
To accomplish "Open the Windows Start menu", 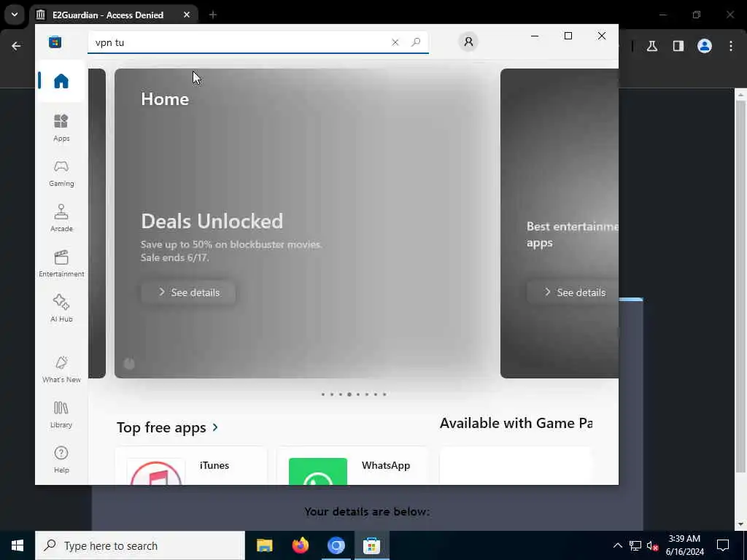I will point(18,545).
